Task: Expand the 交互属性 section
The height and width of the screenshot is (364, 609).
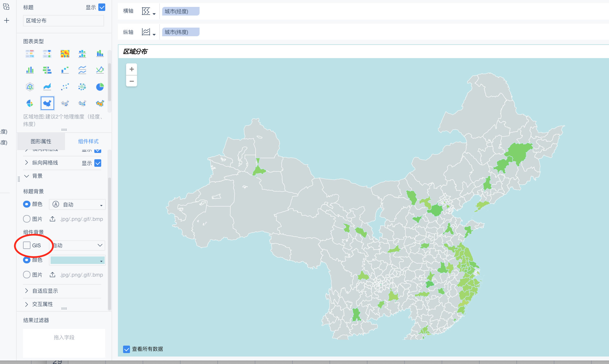Action: (x=26, y=304)
